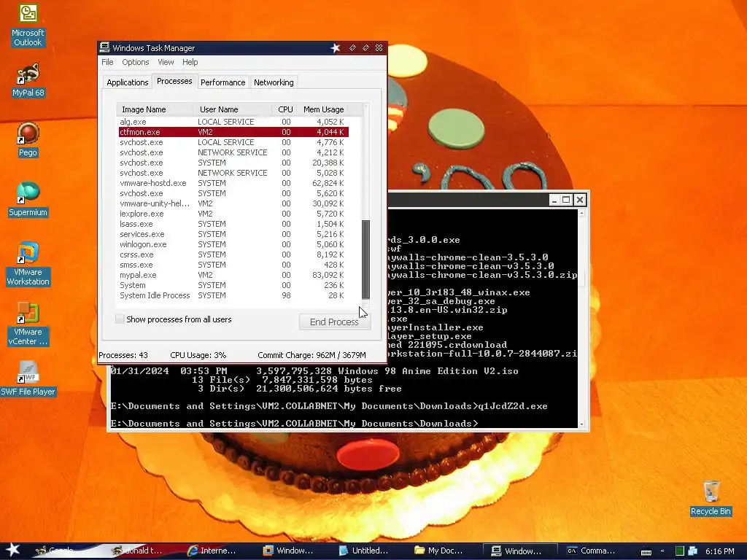Select the Recycle Bin icon
The image size is (747, 560).
711,498
